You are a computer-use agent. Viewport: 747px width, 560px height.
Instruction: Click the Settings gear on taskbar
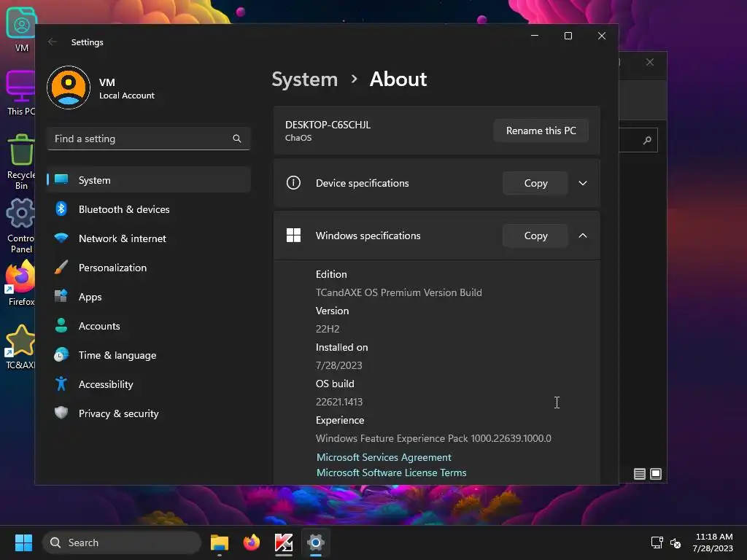coord(316,542)
